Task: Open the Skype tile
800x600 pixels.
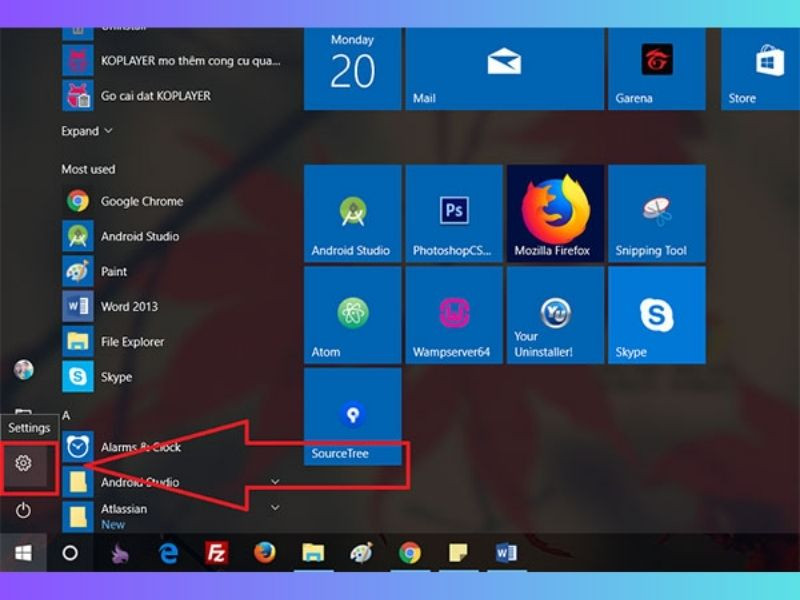Action: point(657,315)
